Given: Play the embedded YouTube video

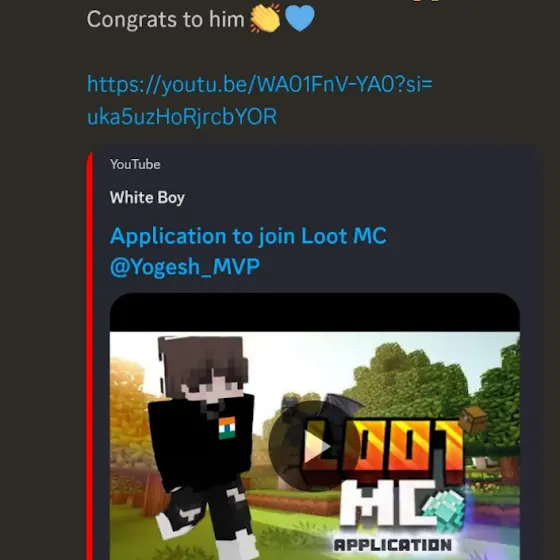Looking at the screenshot, I should 315,446.
